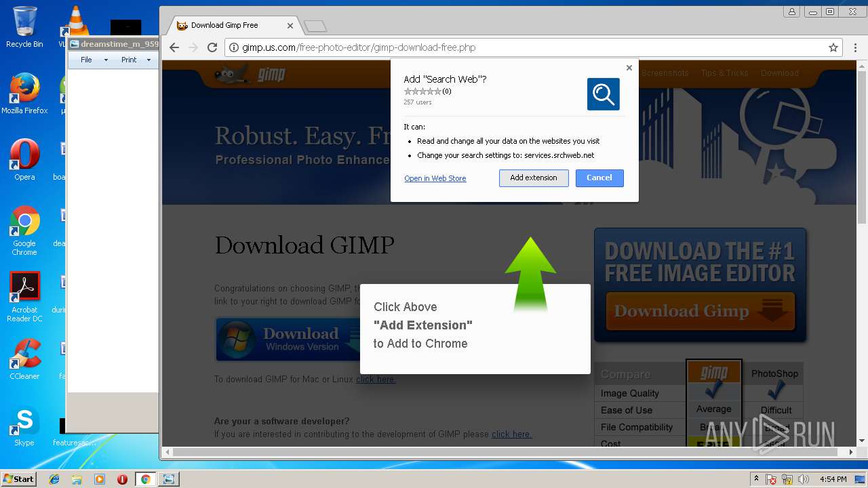Close the extension dialog with the X

coord(629,68)
